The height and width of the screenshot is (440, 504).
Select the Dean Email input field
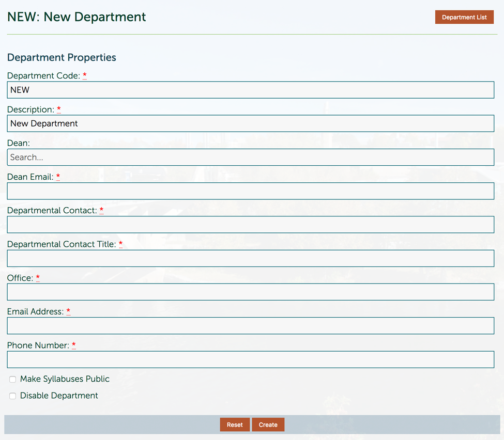[250, 191]
